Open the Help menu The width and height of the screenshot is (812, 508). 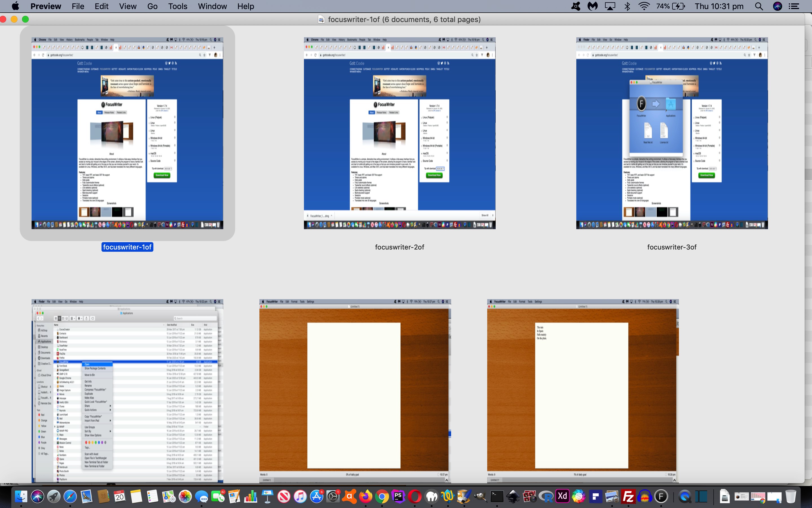pos(246,6)
